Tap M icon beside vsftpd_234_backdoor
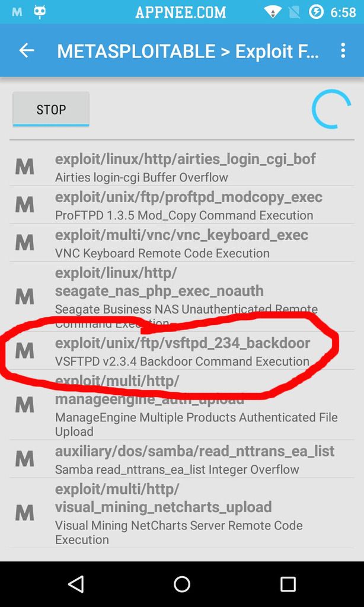This screenshot has height=607, width=364. [x=24, y=351]
